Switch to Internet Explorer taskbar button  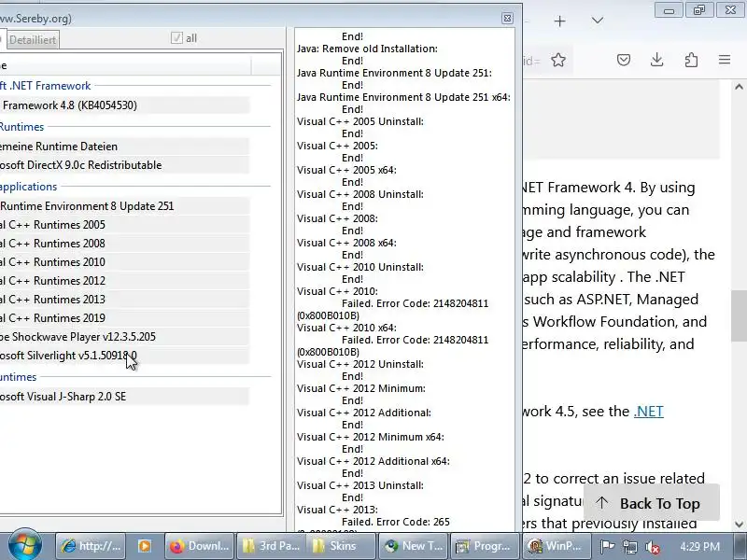tap(91, 546)
